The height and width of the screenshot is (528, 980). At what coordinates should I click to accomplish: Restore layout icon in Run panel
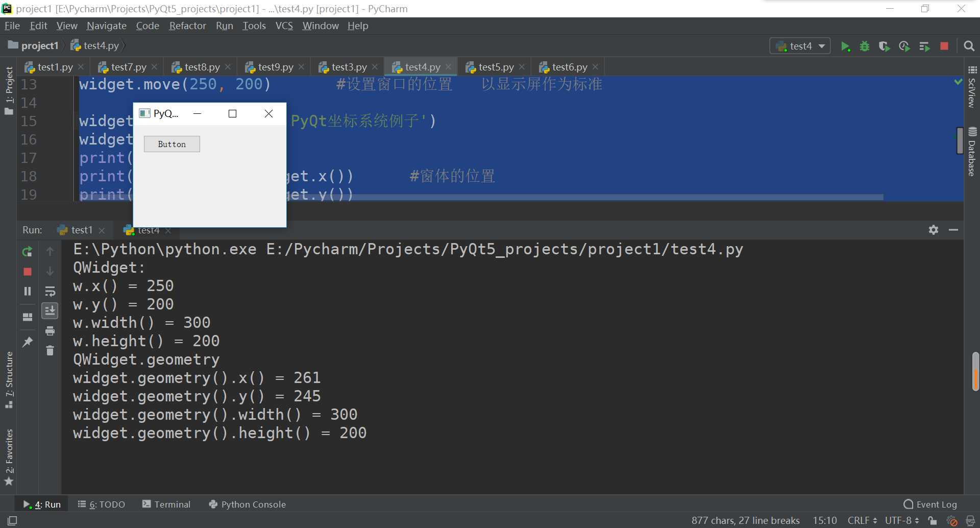tap(28, 317)
